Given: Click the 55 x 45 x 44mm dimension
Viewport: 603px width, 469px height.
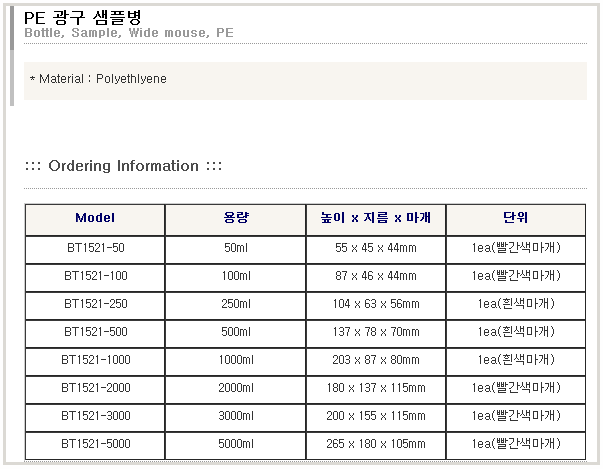Looking at the screenshot, I should [375, 247].
